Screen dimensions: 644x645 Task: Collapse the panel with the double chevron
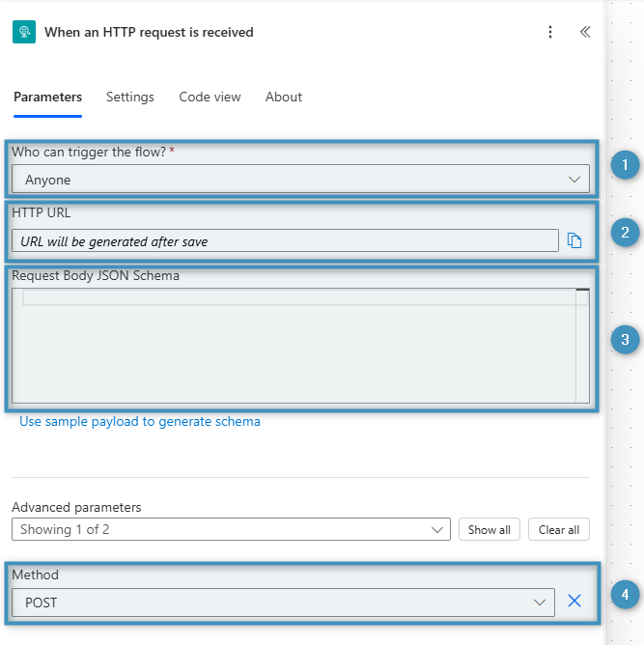[585, 32]
